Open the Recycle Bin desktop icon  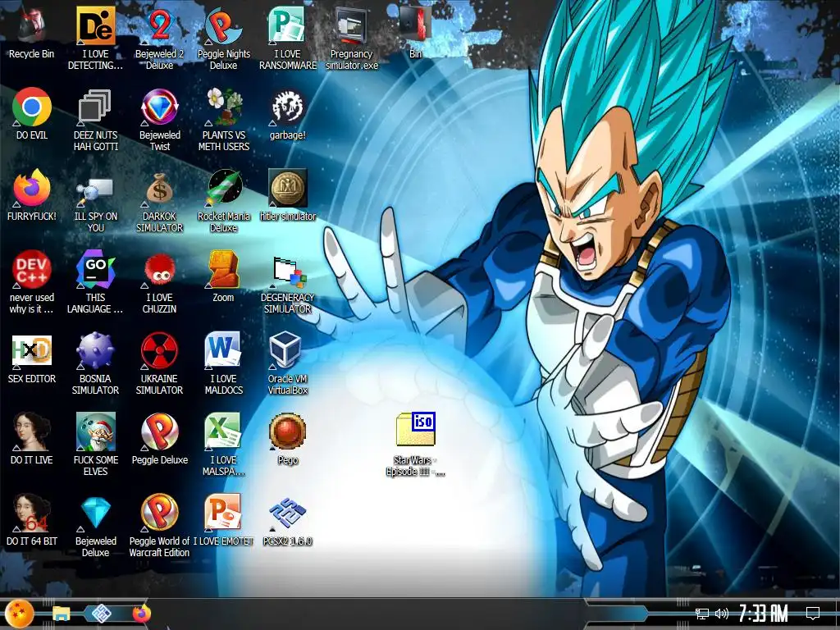pyautogui.click(x=32, y=25)
